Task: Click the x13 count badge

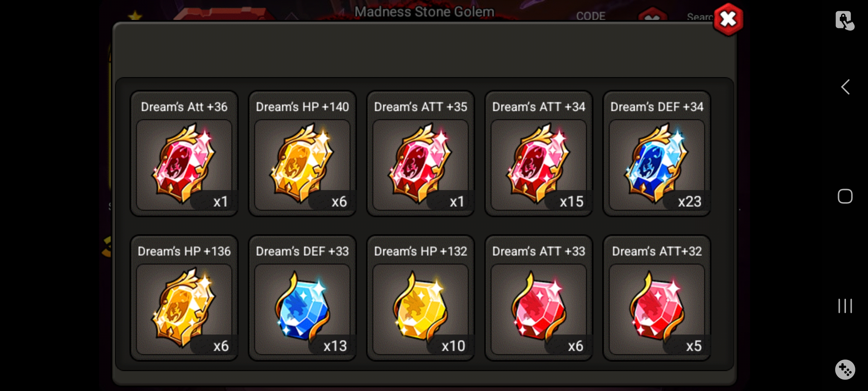Action: click(335, 346)
